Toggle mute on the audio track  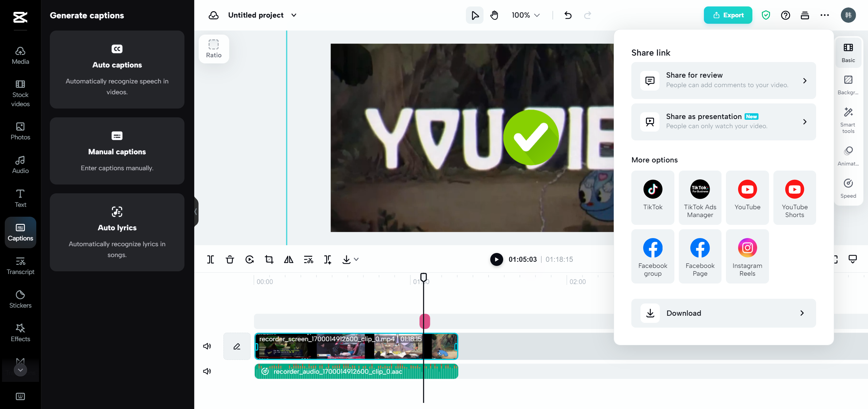pos(208,371)
